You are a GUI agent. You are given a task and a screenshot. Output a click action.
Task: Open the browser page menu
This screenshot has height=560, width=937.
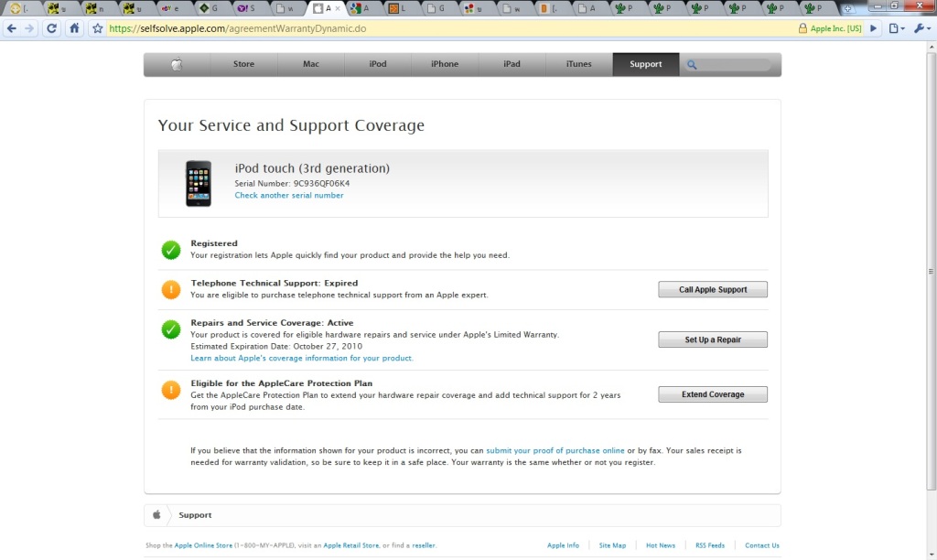coord(895,28)
